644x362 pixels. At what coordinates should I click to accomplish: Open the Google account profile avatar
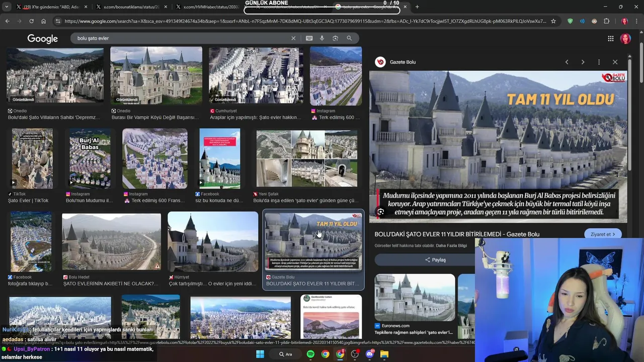[625, 39]
